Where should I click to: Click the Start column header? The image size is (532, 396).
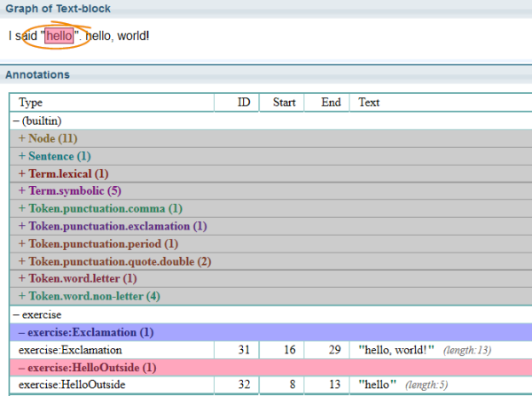point(283,103)
